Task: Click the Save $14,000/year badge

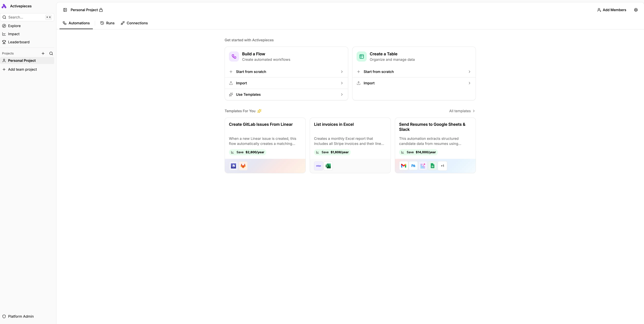Action: tap(418, 152)
